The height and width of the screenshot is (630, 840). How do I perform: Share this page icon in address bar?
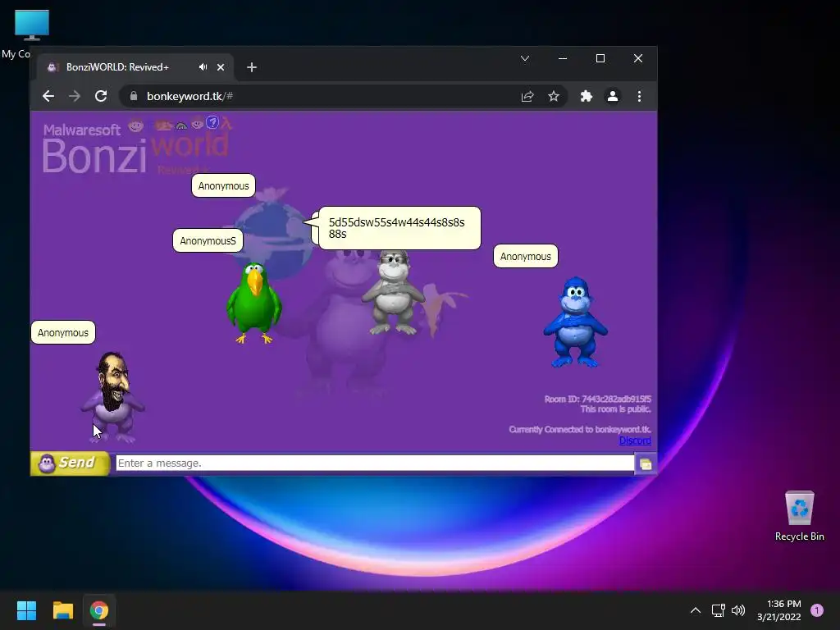click(x=527, y=96)
